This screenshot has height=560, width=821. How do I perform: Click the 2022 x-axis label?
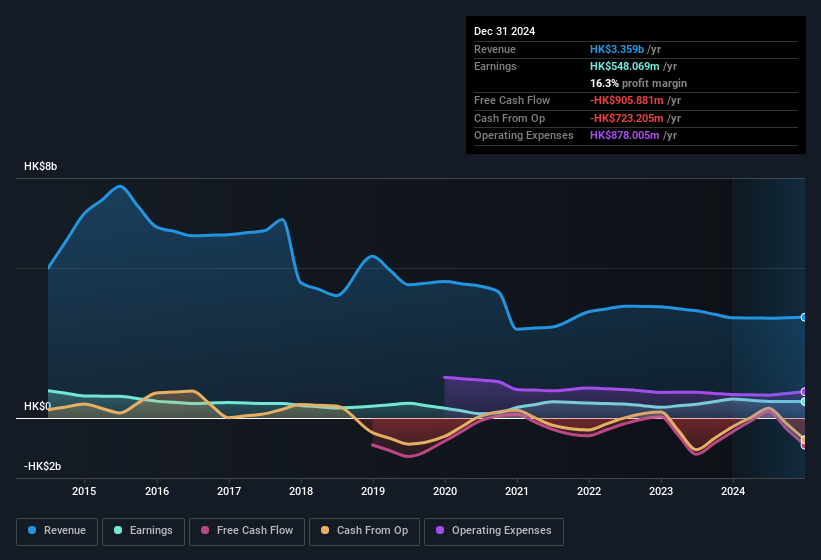pyautogui.click(x=589, y=491)
